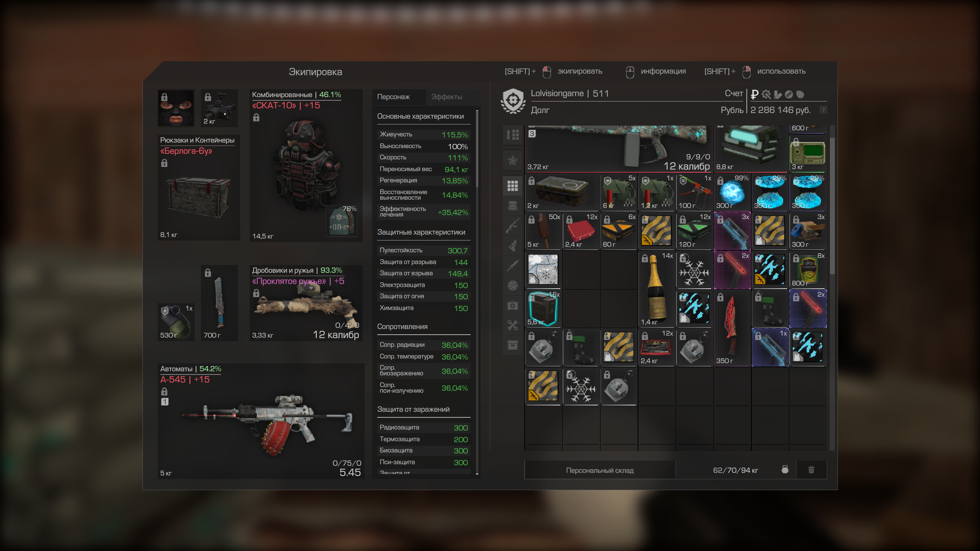Click the Сопр. радиации 36,04% row
This screenshot has height=551, width=980.
[x=424, y=345]
